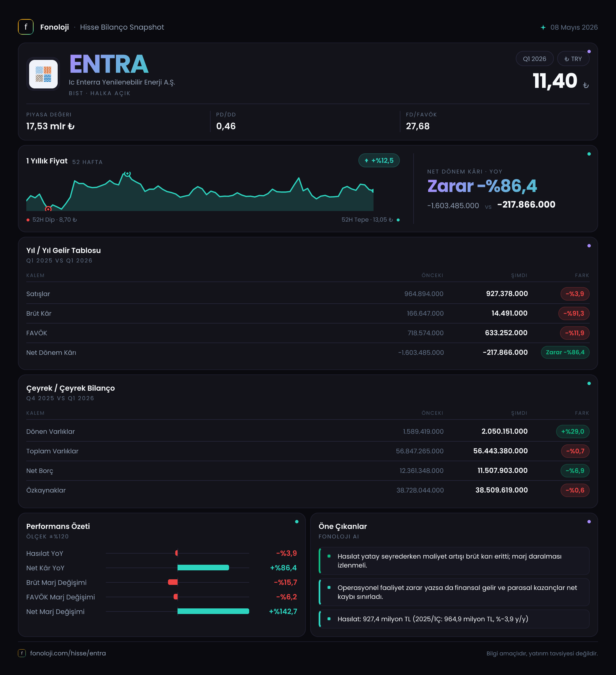616x675 pixels.
Task: Click the highlight starting Hasılat: 927,4 milyon
Action: tap(454, 619)
